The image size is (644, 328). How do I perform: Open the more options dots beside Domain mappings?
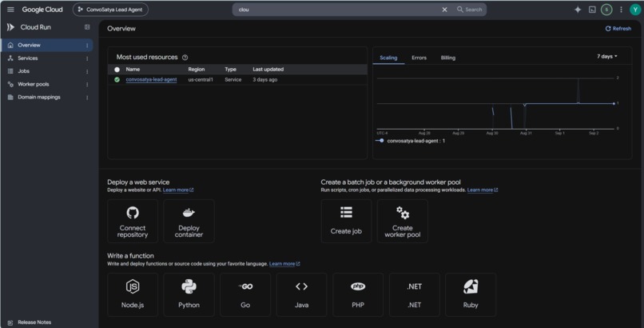point(87,98)
